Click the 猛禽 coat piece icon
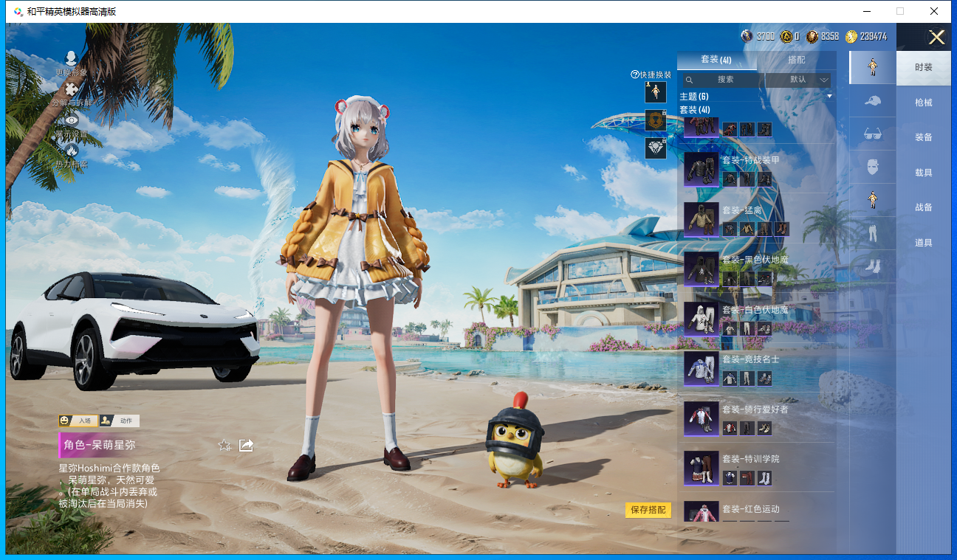The image size is (957, 560). (x=747, y=229)
